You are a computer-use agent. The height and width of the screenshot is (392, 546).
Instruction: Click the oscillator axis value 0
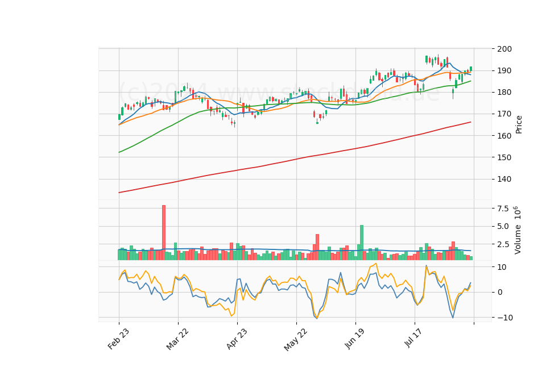click(500, 292)
